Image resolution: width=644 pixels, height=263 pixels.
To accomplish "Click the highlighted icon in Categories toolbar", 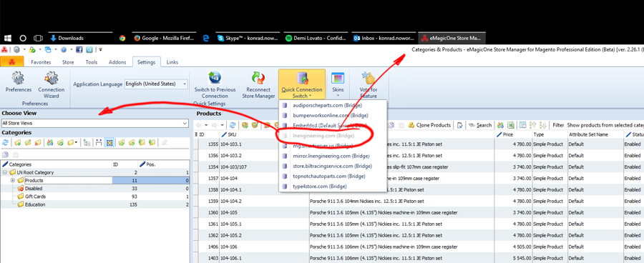I will tap(109, 142).
